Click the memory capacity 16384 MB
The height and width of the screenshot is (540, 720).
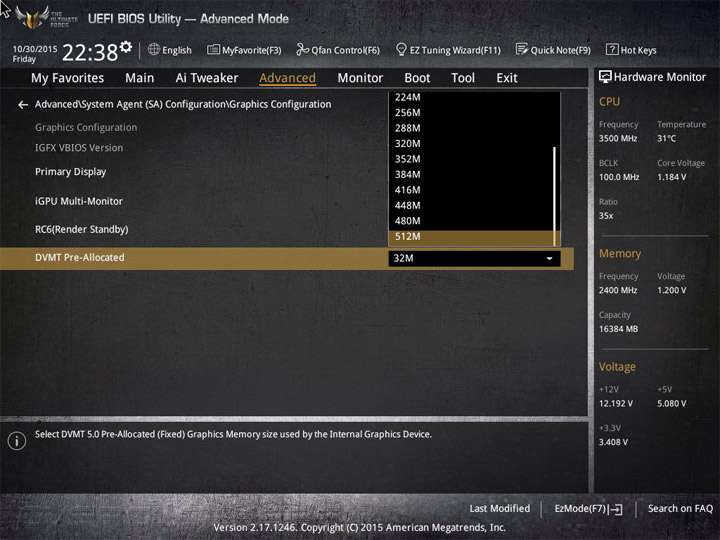point(618,329)
